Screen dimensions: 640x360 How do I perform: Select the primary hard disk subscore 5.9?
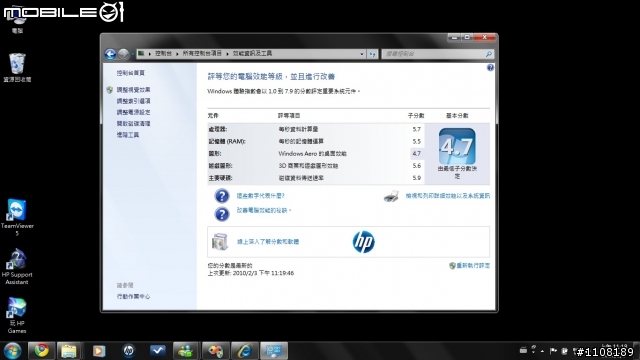click(416, 178)
